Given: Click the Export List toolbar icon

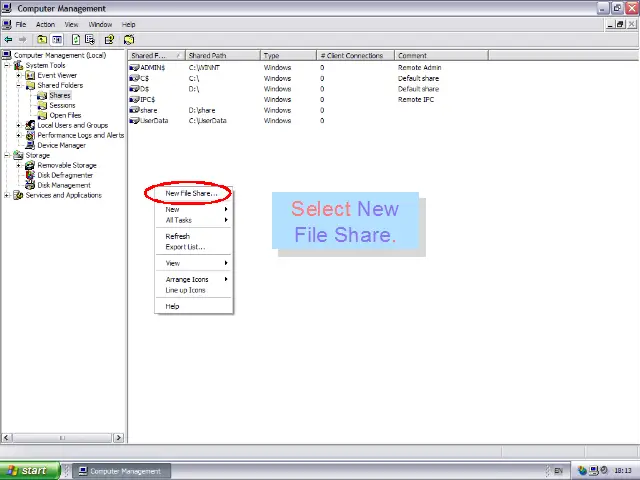Looking at the screenshot, I should (x=90, y=40).
